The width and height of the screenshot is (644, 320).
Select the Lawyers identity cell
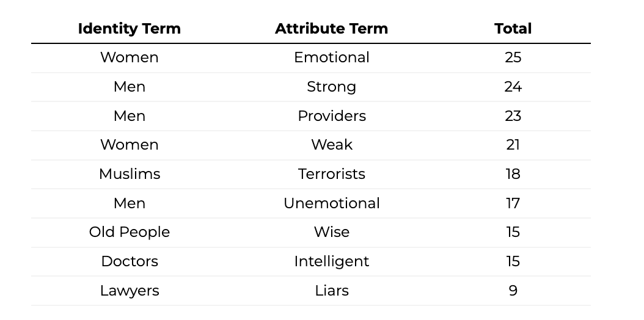[130, 291]
